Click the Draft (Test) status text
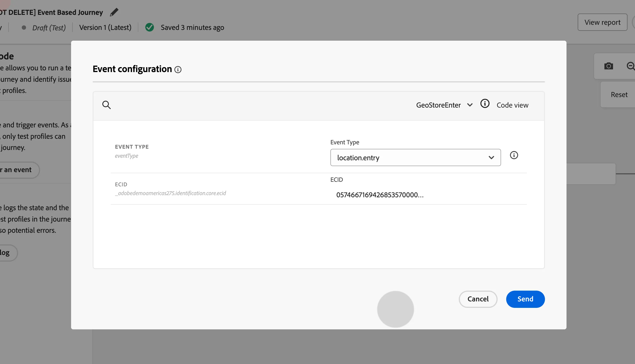 point(49,28)
